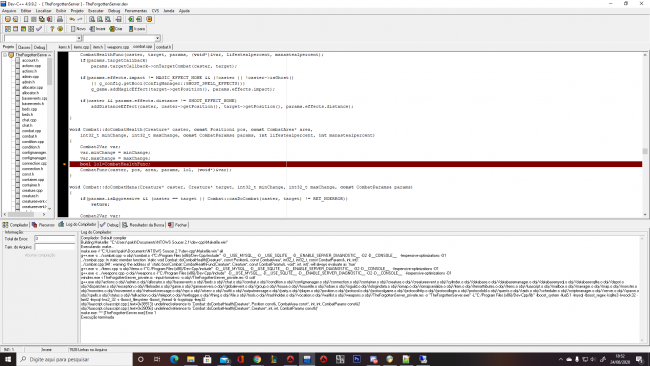Click the project tree vertical scrollbar
The width and height of the screenshot is (650, 366).
(50, 131)
